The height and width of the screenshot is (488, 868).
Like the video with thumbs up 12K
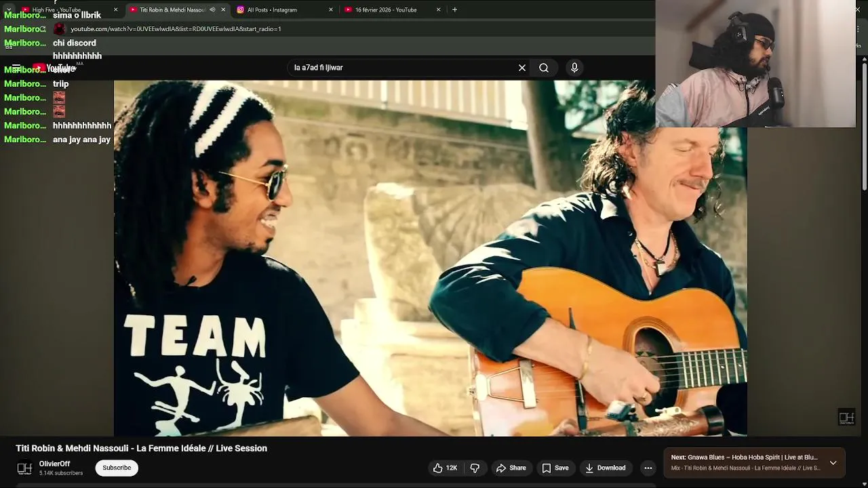click(x=445, y=468)
